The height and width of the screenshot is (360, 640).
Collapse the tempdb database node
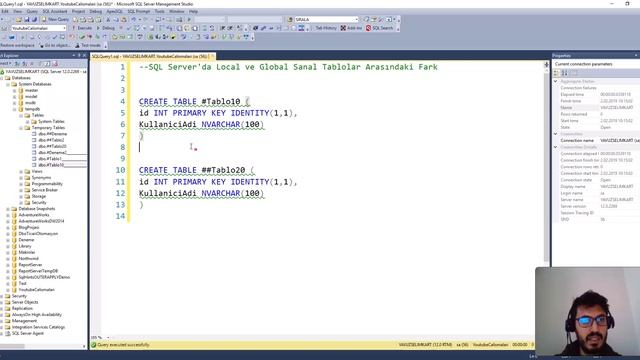pos(14,109)
